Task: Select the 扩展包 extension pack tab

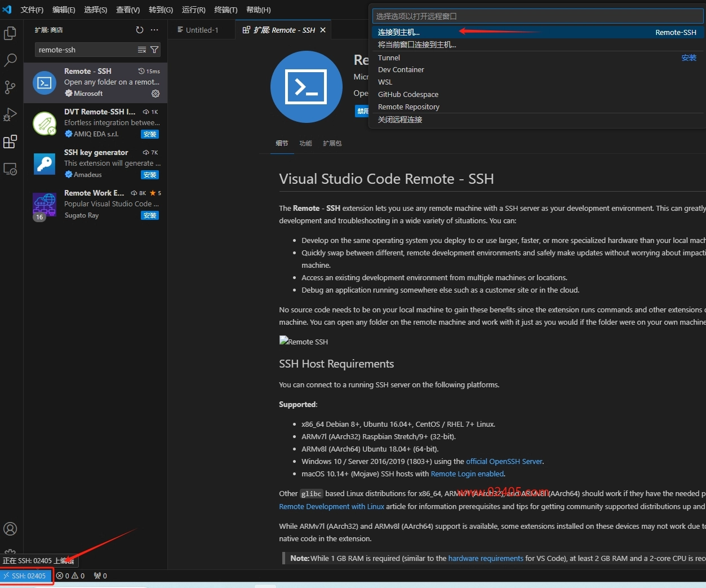Action: [332, 143]
